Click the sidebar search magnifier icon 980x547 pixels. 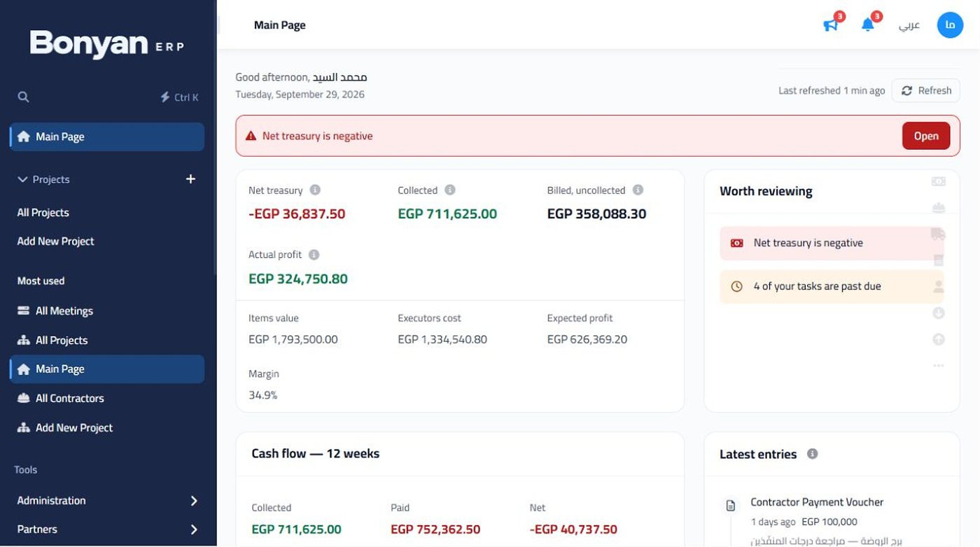pyautogui.click(x=23, y=97)
